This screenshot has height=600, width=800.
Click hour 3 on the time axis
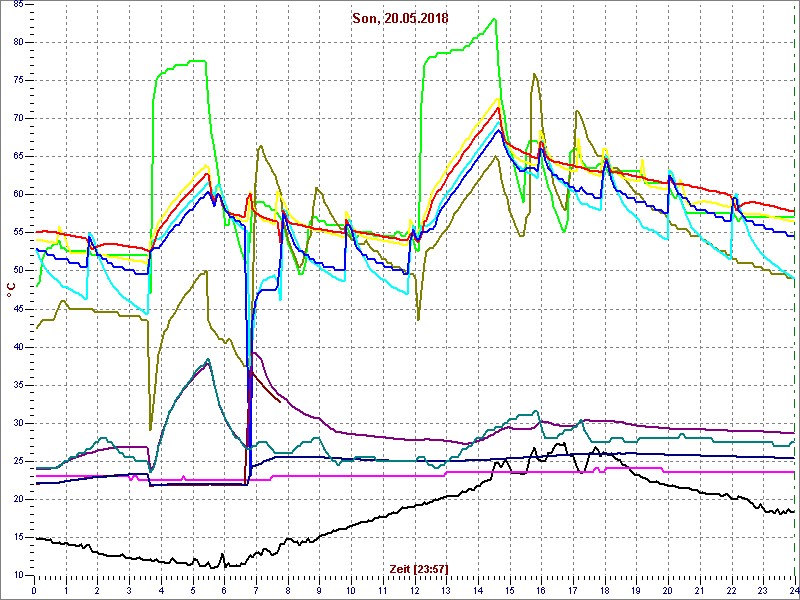click(x=129, y=590)
